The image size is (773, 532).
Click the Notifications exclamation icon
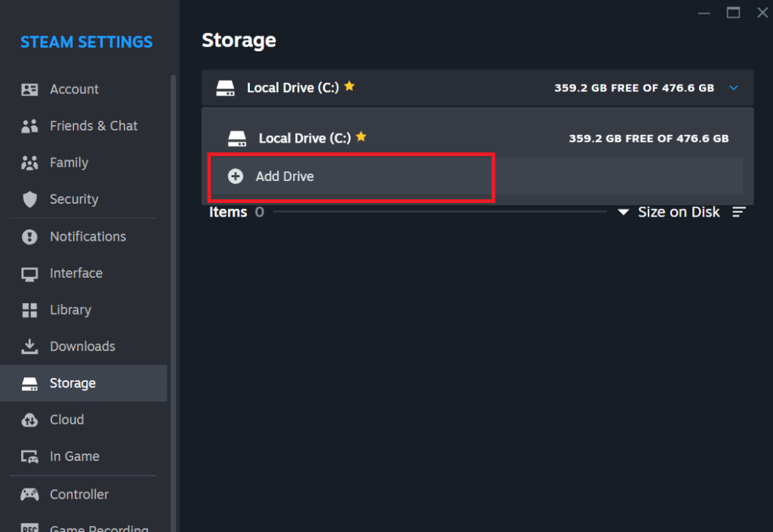click(29, 236)
